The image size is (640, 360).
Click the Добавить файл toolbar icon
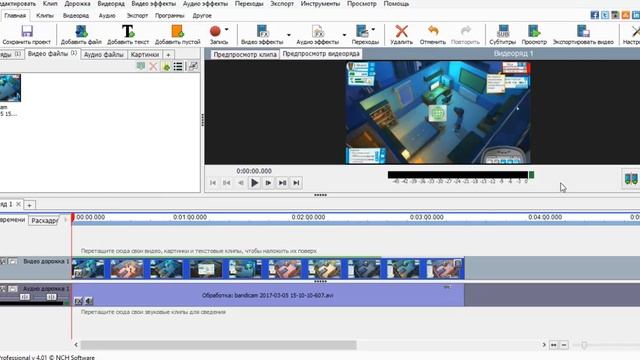[x=81, y=31]
